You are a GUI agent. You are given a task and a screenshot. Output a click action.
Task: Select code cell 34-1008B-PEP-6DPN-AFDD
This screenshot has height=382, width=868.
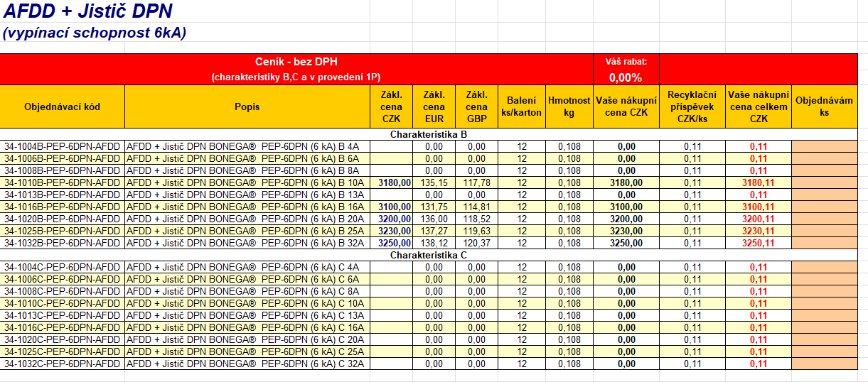[63, 170]
